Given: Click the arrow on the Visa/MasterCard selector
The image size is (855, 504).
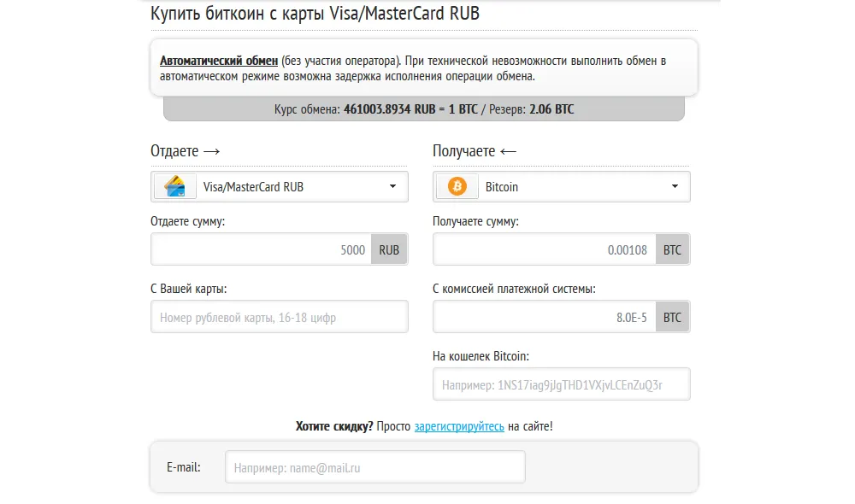Looking at the screenshot, I should point(392,186).
